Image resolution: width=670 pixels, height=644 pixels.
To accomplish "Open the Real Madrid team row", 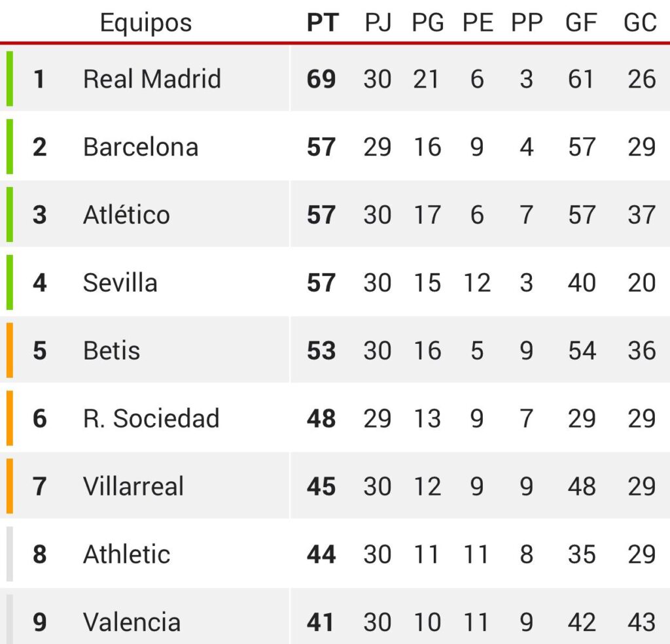I will click(x=335, y=78).
